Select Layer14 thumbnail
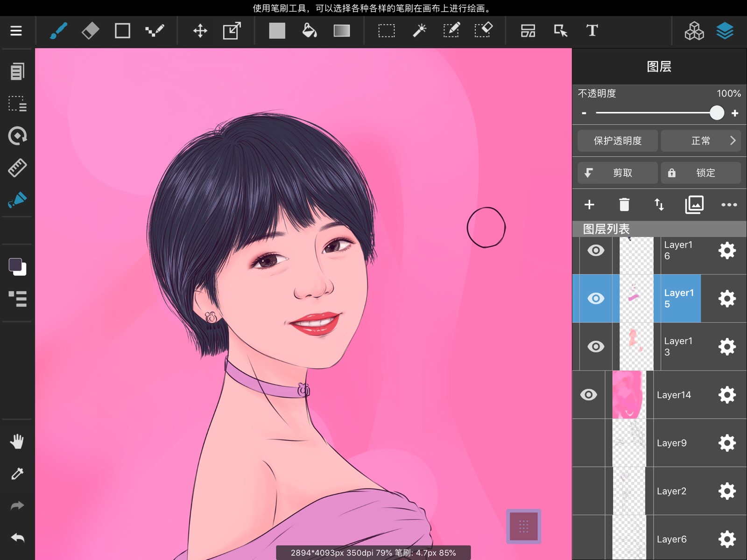747x560 pixels. pyautogui.click(x=629, y=395)
